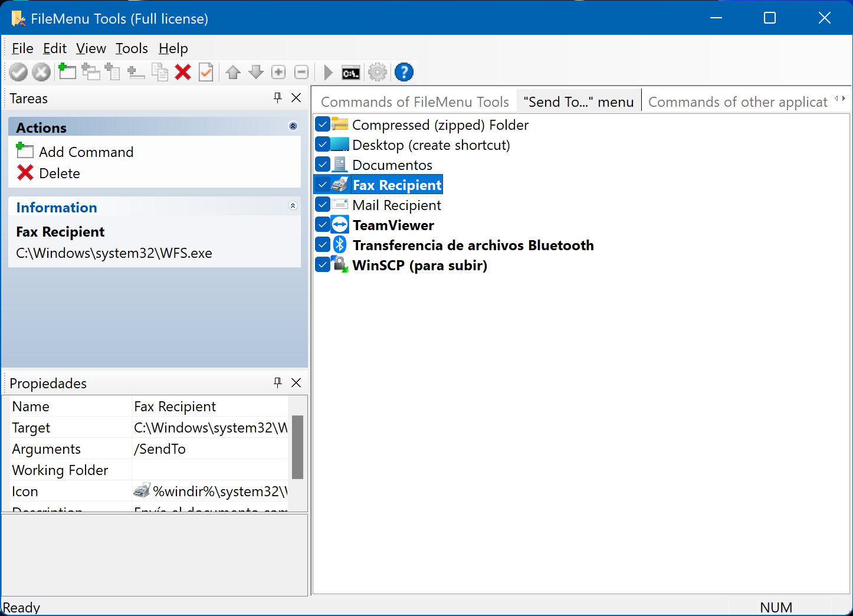Open the Edit menu
Screen dimensions: 853x616
click(55, 48)
